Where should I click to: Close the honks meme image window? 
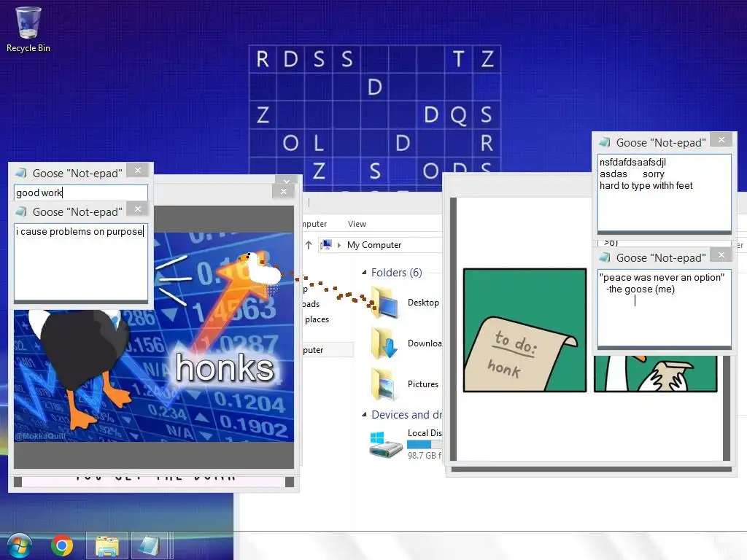[x=284, y=192]
